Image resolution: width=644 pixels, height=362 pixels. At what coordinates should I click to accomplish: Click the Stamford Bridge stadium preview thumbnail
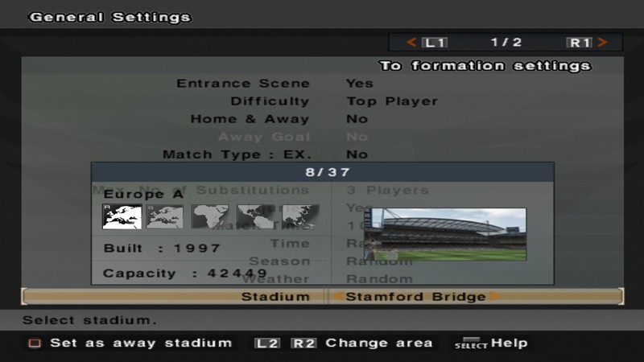coord(445,234)
